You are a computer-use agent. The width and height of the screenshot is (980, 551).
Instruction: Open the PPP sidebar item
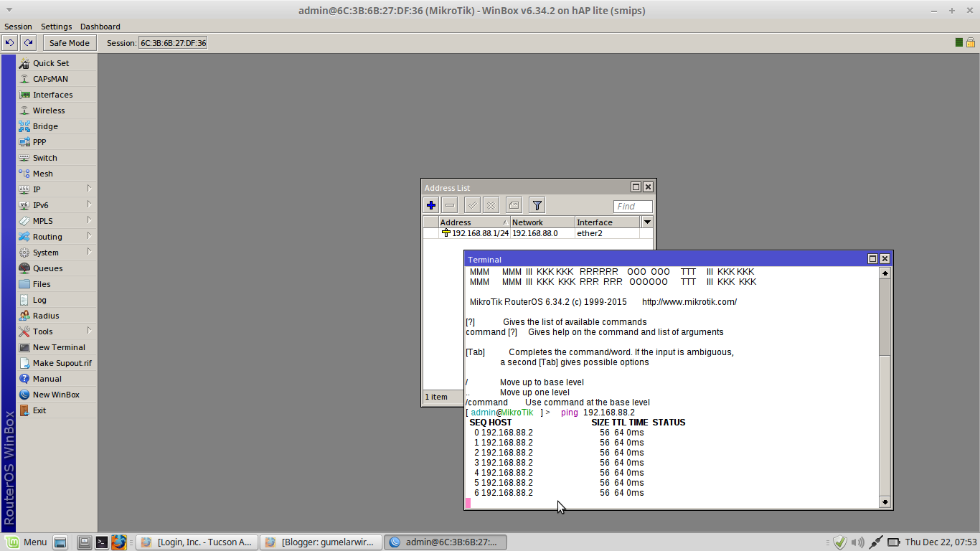57,142
